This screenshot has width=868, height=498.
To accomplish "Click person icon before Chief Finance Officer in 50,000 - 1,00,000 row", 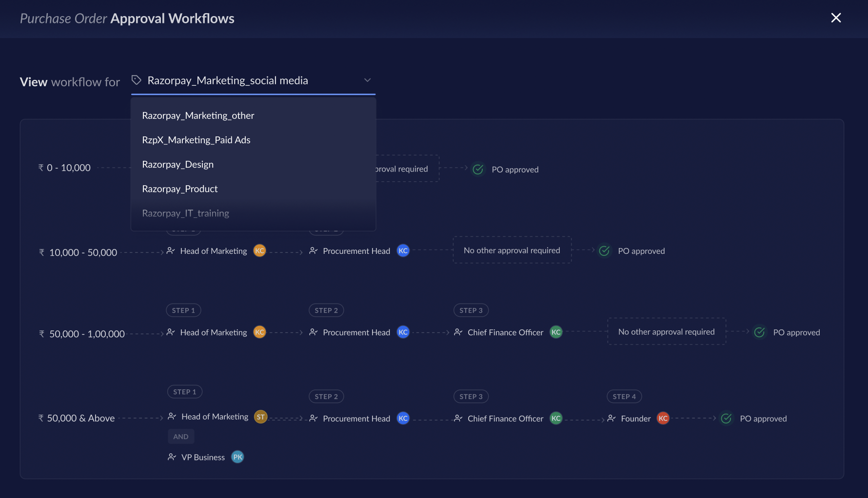I will pyautogui.click(x=458, y=332).
